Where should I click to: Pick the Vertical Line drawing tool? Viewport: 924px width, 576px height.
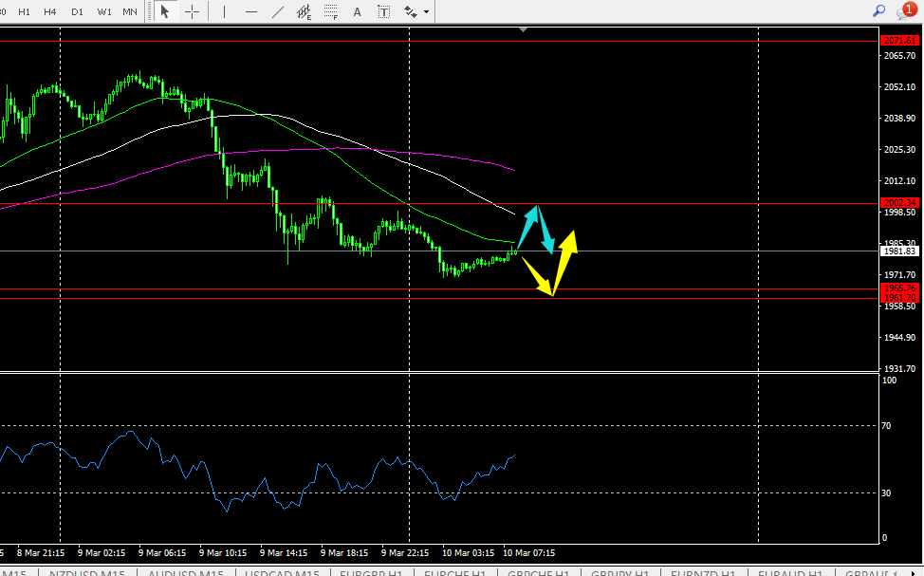pyautogui.click(x=224, y=11)
